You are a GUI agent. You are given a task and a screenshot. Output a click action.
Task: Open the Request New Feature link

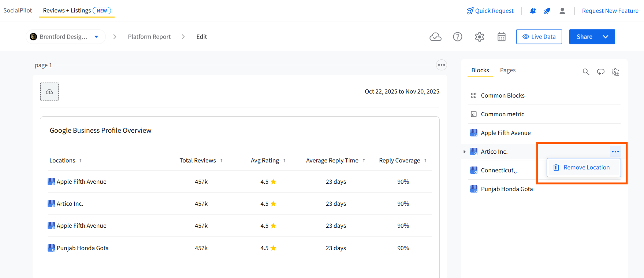(610, 11)
